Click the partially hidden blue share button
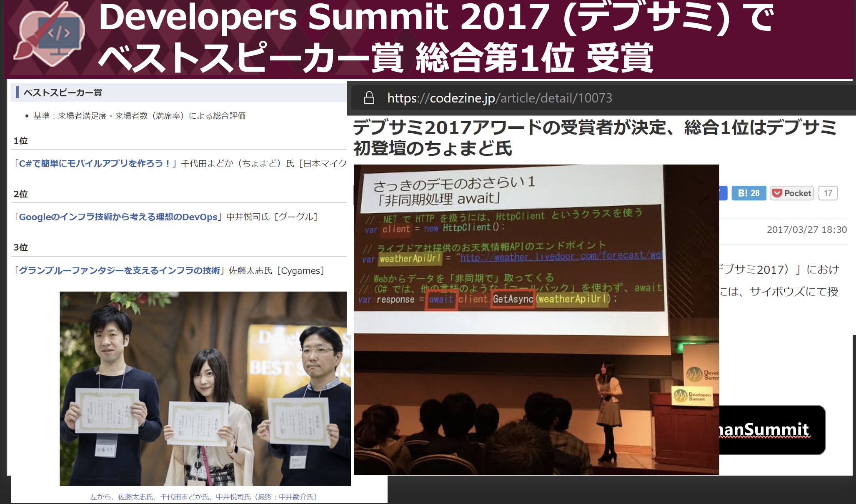The width and height of the screenshot is (856, 504). [723, 193]
